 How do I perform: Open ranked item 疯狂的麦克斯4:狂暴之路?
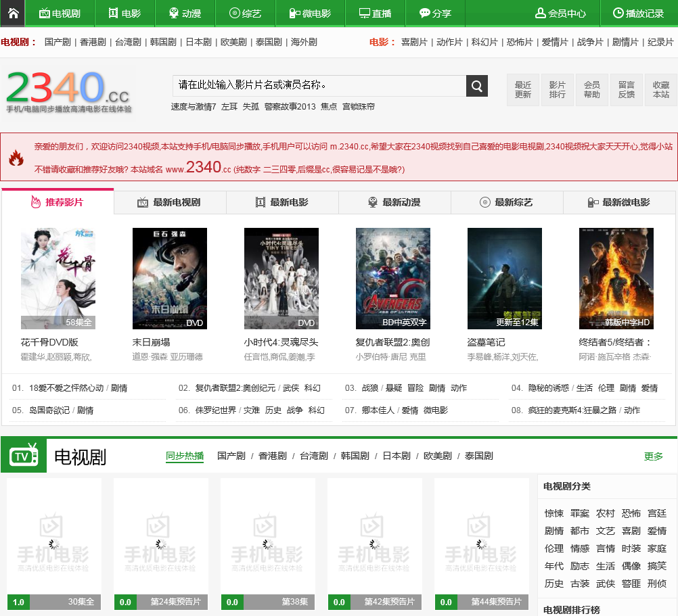[572, 410]
